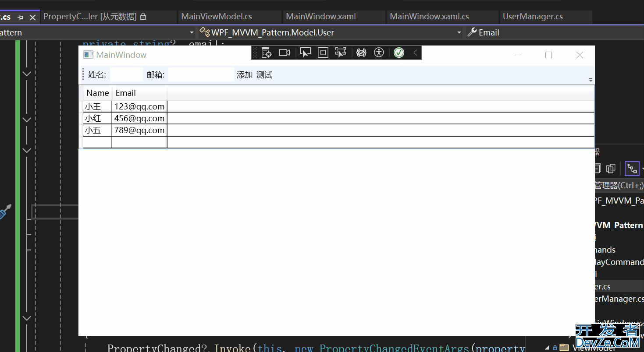644x352 pixels.
Task: Close the active editor tab
Action: 32,18
